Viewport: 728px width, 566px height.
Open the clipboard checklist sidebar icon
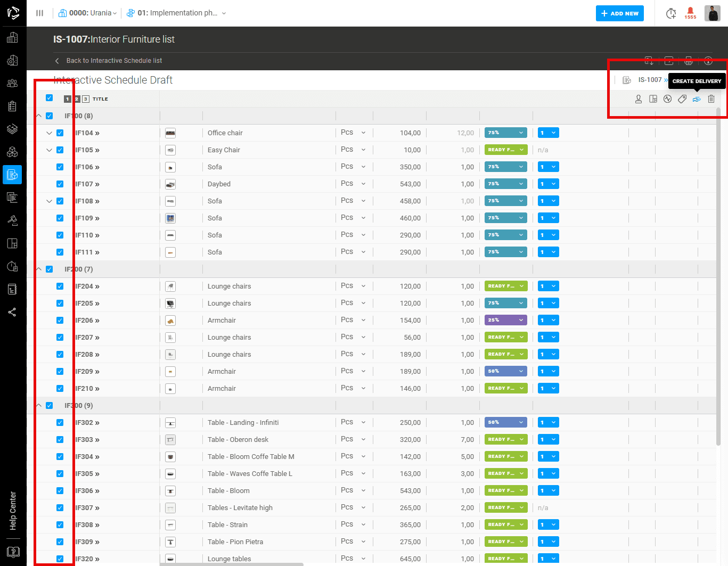click(12, 106)
